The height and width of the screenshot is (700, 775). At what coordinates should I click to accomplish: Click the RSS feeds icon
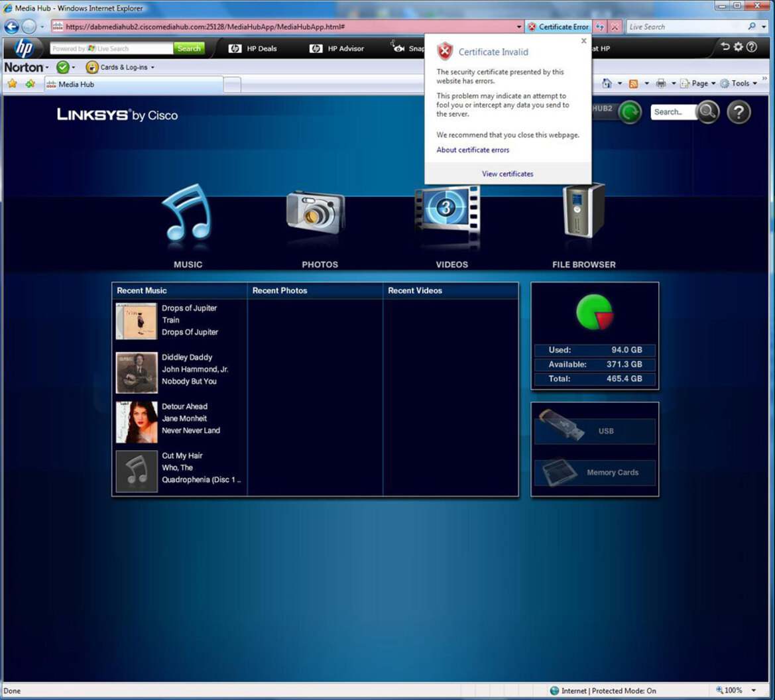[x=633, y=84]
